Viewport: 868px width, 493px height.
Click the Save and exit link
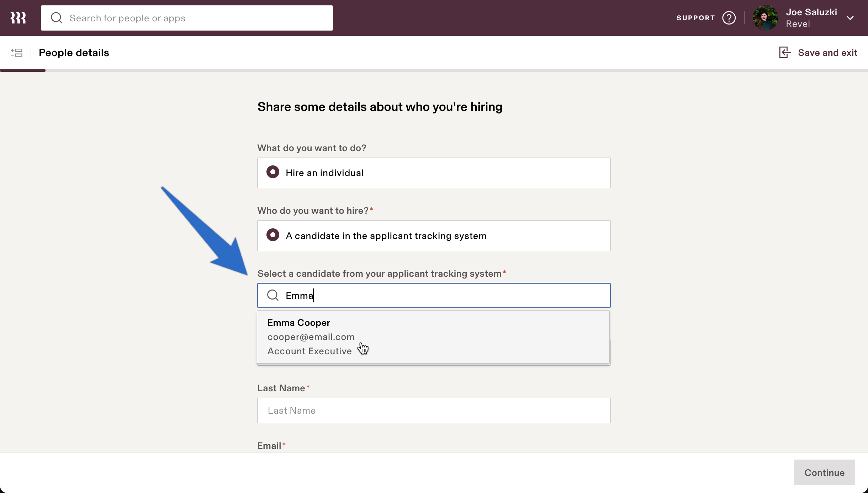[827, 52]
